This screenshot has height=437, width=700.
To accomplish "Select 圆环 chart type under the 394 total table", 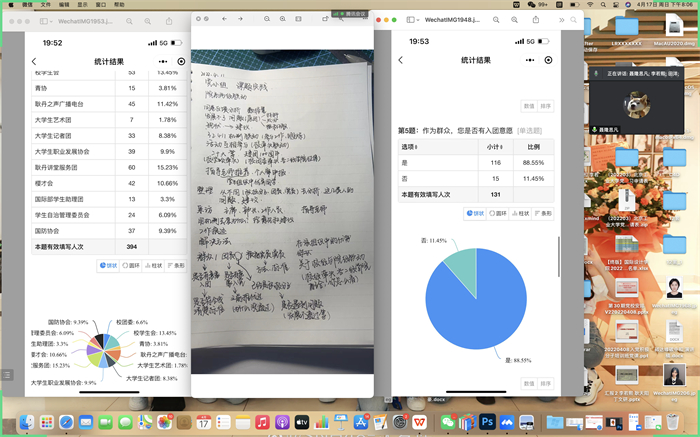I will (130, 266).
